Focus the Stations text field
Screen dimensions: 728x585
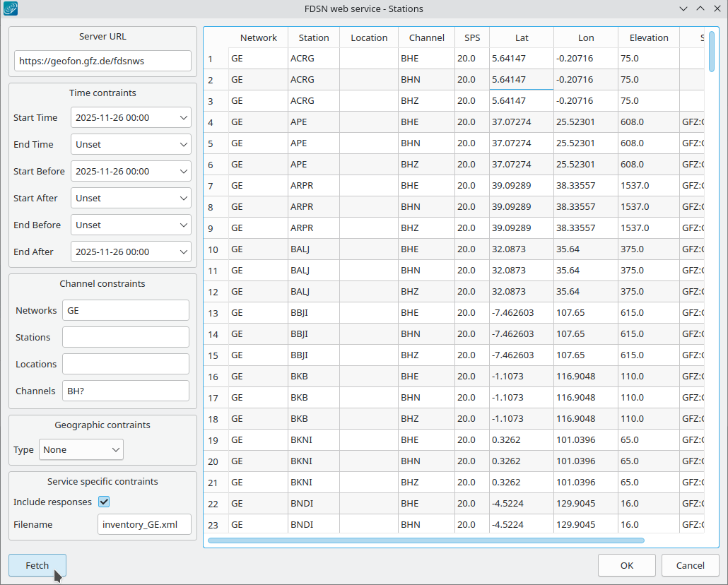tap(125, 337)
